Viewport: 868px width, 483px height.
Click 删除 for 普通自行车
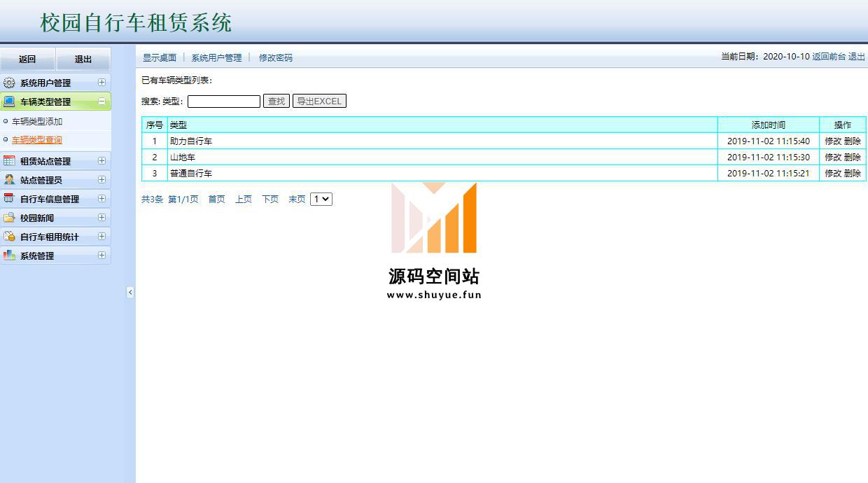pos(853,173)
